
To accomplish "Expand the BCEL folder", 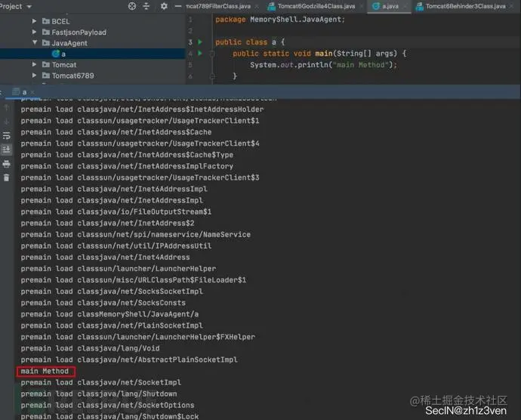I will 34,21.
